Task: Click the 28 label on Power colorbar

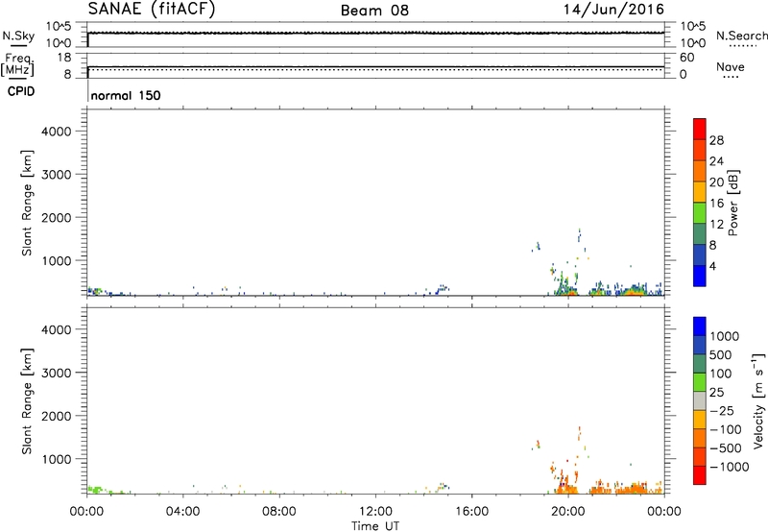Action: 716,140
